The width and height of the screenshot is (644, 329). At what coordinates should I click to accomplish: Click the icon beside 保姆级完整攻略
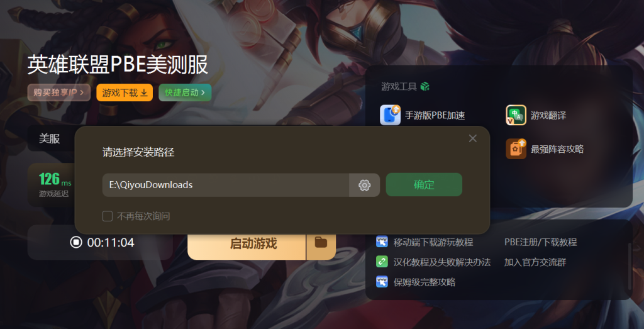[382, 282]
